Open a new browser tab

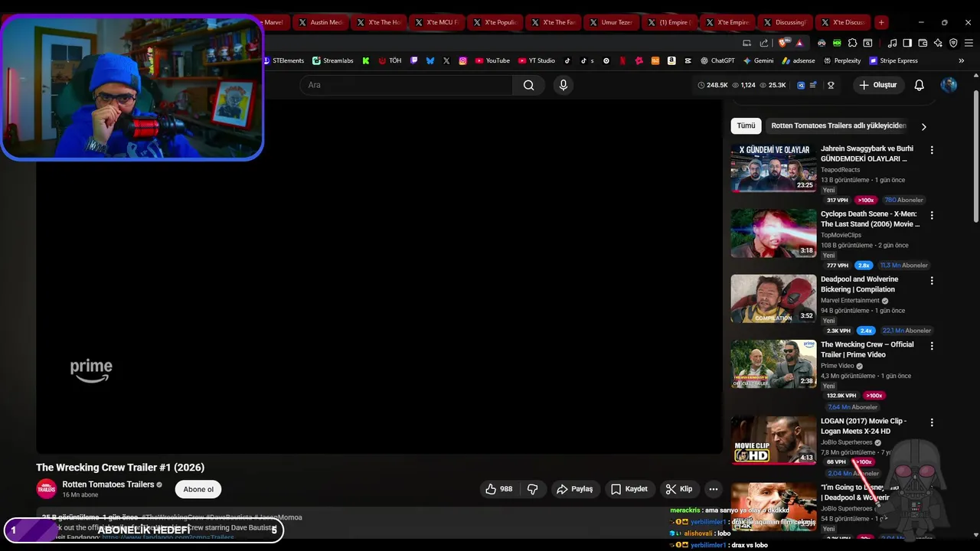point(881,22)
